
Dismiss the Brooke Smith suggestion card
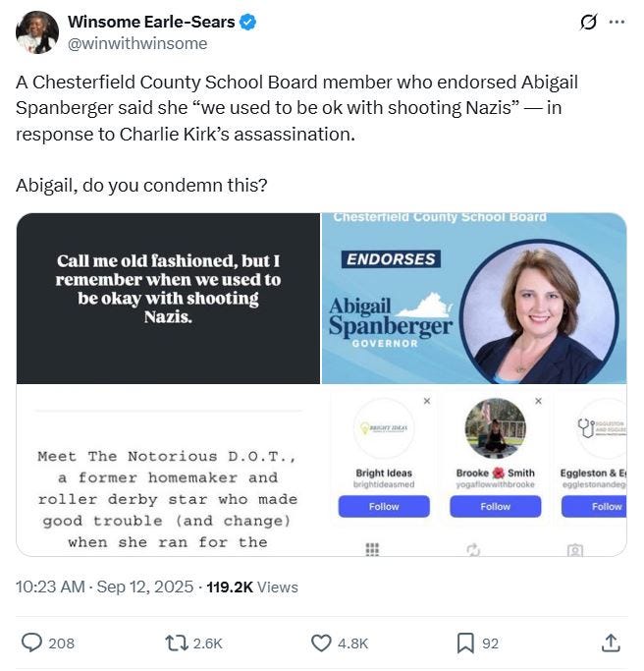[538, 401]
